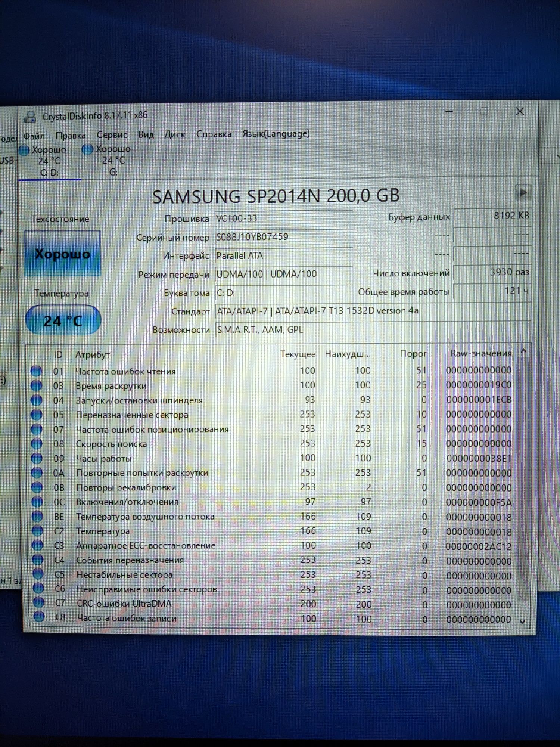
Task: Click the 8192 KB buffer size value
Action: pos(492,216)
